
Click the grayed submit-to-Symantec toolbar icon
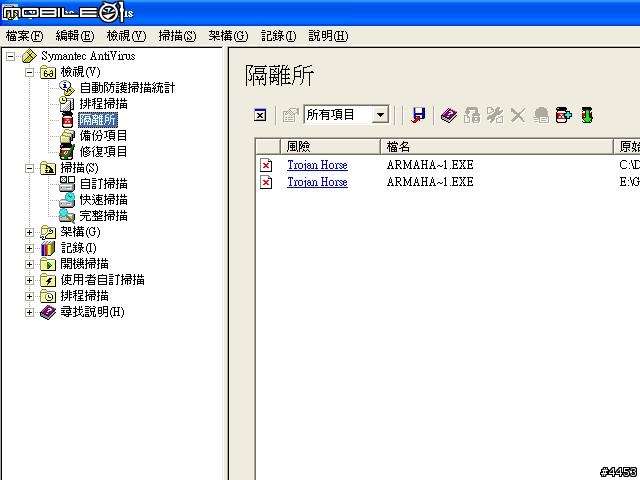point(541,115)
